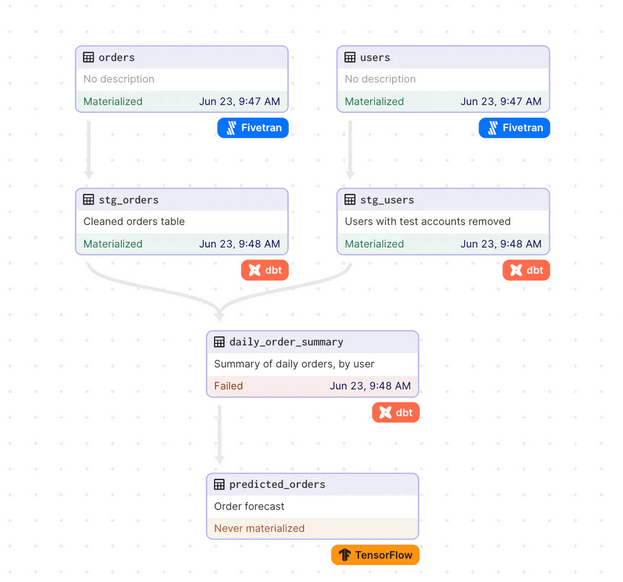The image size is (623, 582).
Task: Click the Materialized status on stg_orders
Action: (113, 244)
